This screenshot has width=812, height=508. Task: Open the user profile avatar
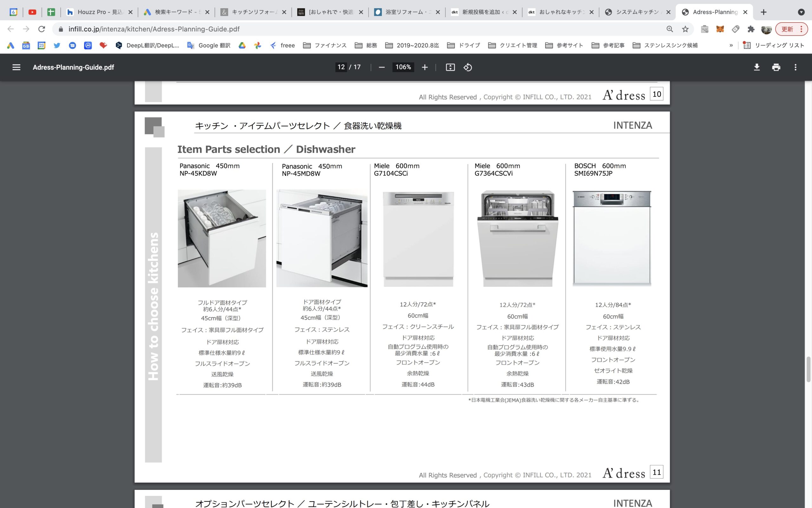pos(766,29)
